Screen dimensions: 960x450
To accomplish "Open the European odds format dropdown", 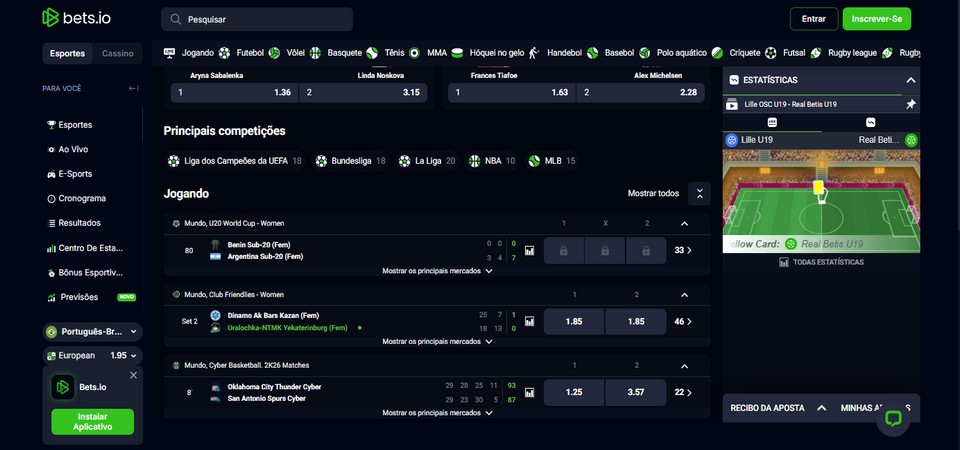I will tap(92, 356).
